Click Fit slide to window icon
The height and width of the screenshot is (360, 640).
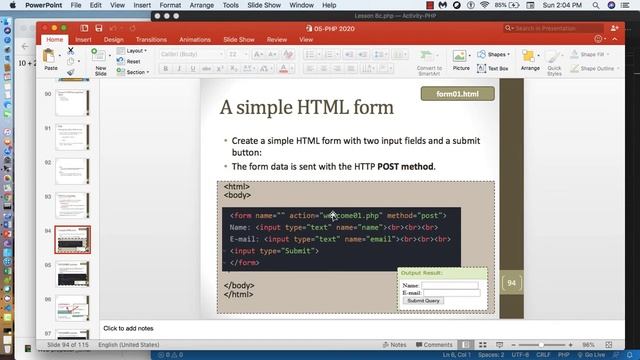click(609, 345)
